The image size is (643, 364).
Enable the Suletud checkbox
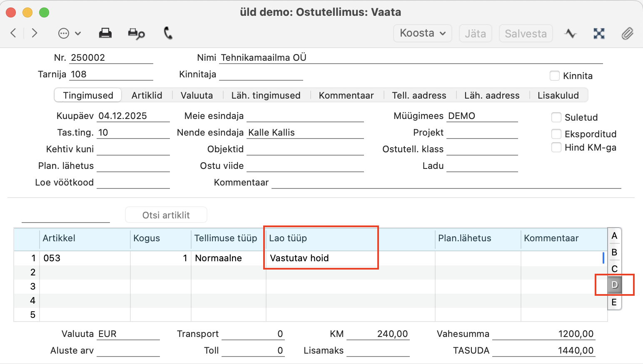[x=556, y=117]
